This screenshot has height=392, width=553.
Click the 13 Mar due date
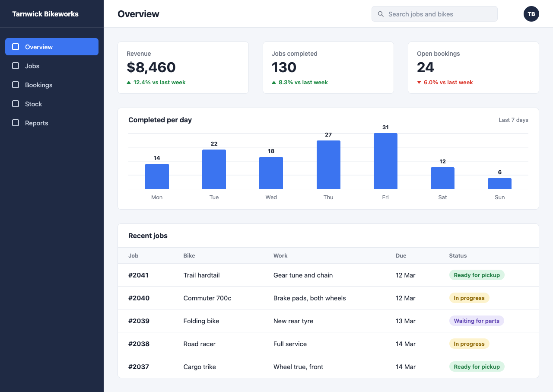[406, 321]
